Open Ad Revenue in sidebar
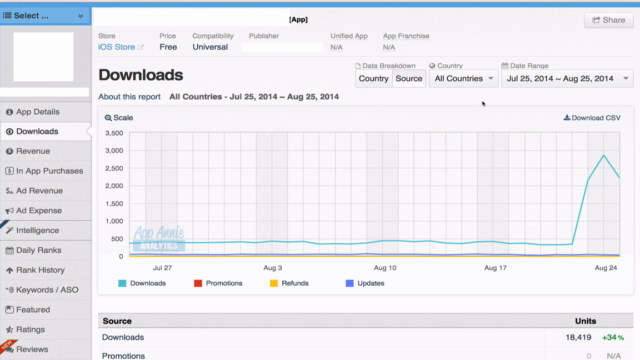This screenshot has height=360, width=640. [46, 191]
